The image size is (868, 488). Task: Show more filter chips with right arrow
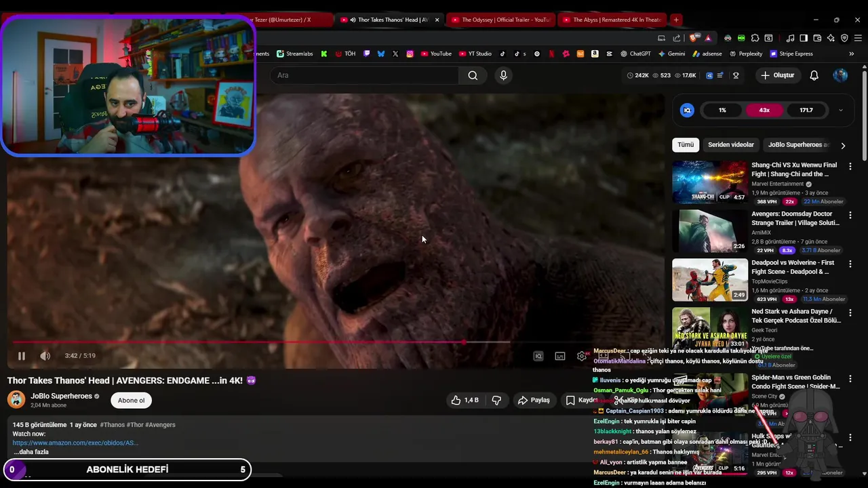843,145
